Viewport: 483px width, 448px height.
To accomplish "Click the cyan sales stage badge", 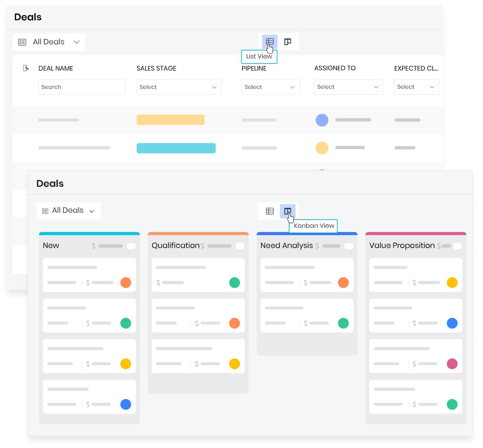I will click(176, 148).
